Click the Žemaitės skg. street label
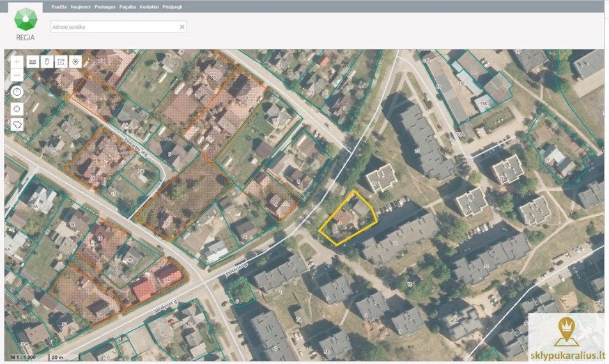609x364 pixels. pos(135,147)
